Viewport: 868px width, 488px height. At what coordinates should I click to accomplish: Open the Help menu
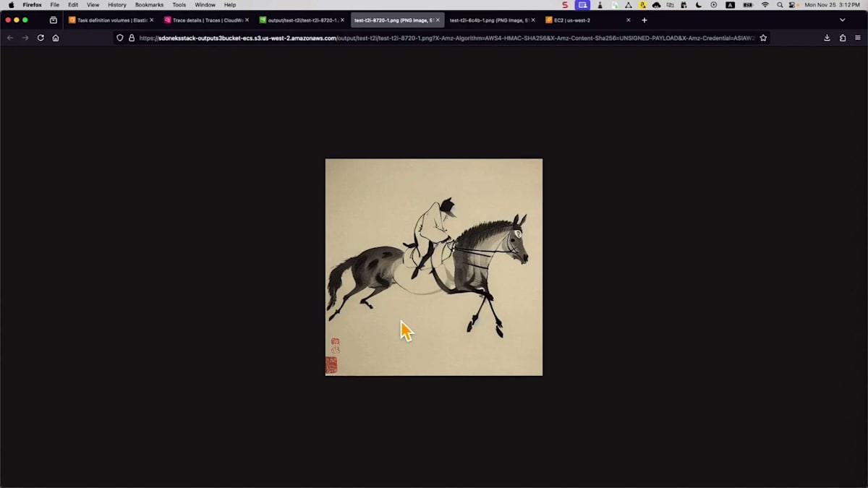pos(230,5)
